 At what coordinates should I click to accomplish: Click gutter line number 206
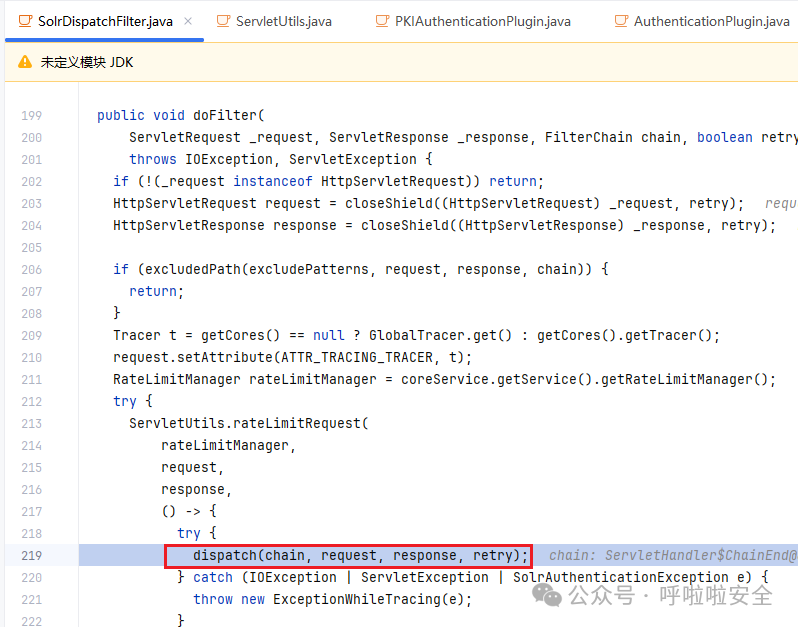pos(32,269)
